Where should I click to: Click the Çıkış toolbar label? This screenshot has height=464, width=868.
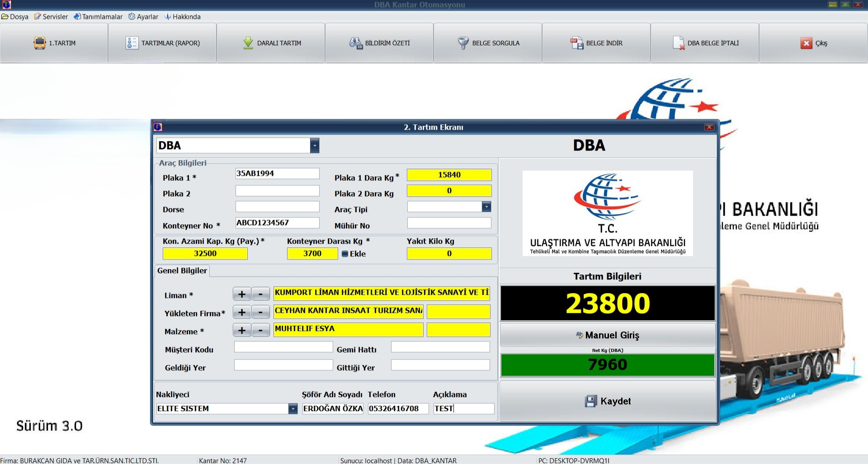click(x=821, y=43)
